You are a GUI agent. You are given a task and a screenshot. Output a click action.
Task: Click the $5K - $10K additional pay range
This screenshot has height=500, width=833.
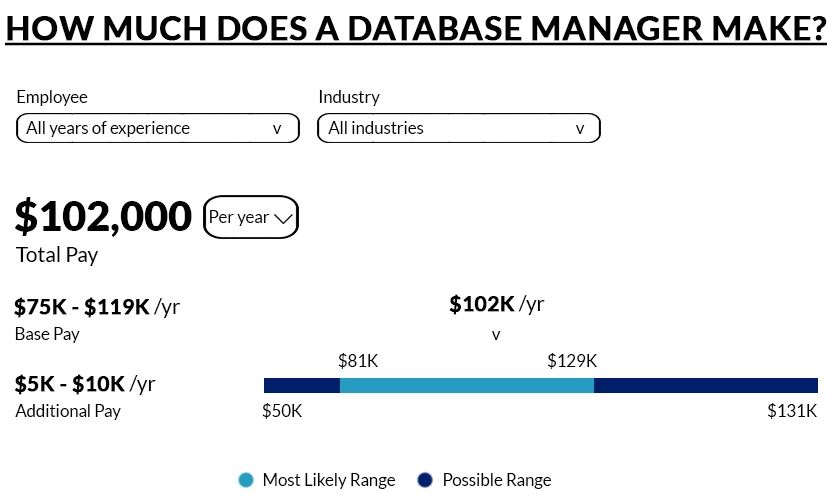click(70, 383)
